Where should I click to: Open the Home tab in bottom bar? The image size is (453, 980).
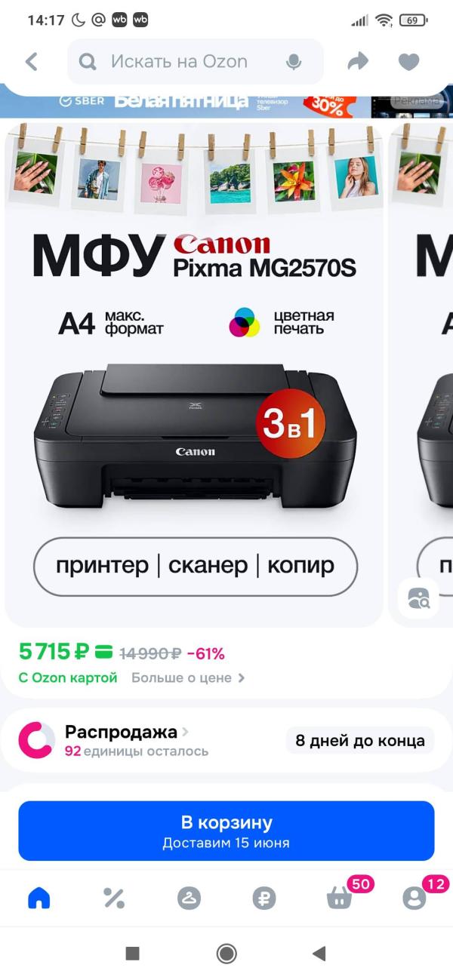(x=39, y=898)
